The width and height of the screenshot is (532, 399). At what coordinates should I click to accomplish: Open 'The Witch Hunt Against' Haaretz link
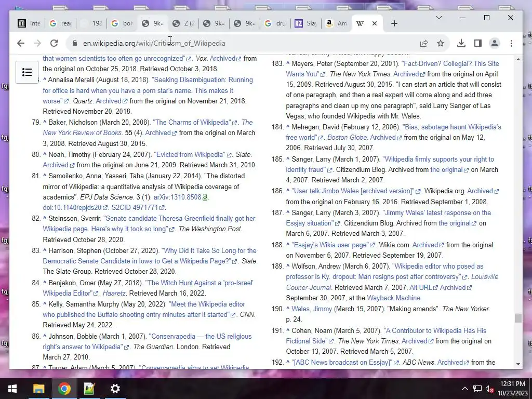148,288
